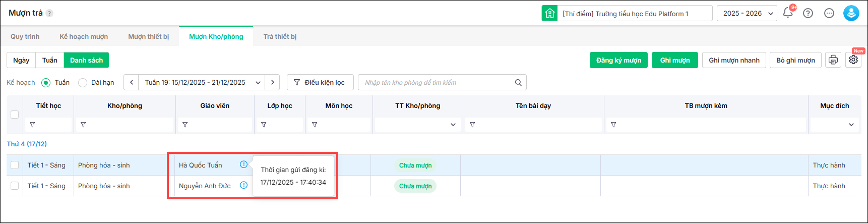Expand the TT Kho/phòng filter dropdown
Image resolution: width=868 pixels, height=223 pixels.
417,125
